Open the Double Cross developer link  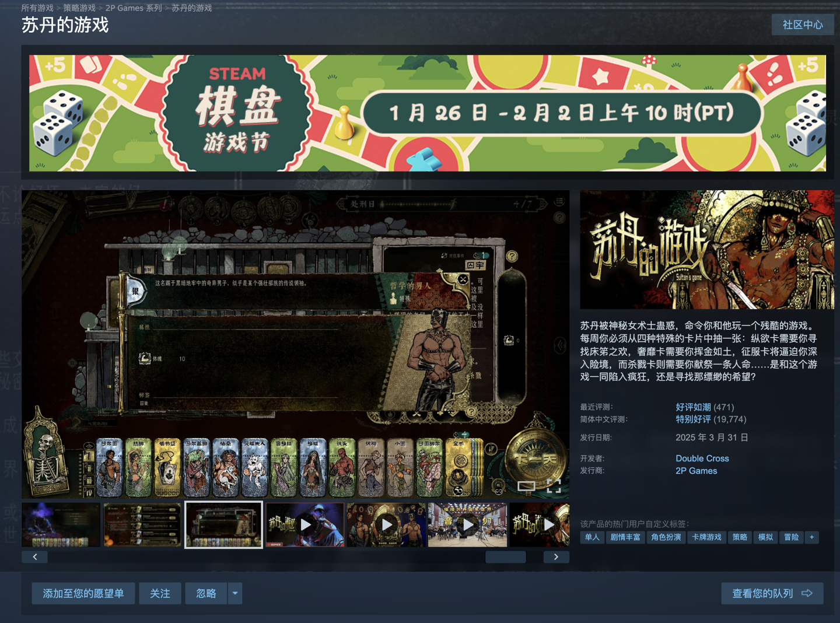coord(702,459)
